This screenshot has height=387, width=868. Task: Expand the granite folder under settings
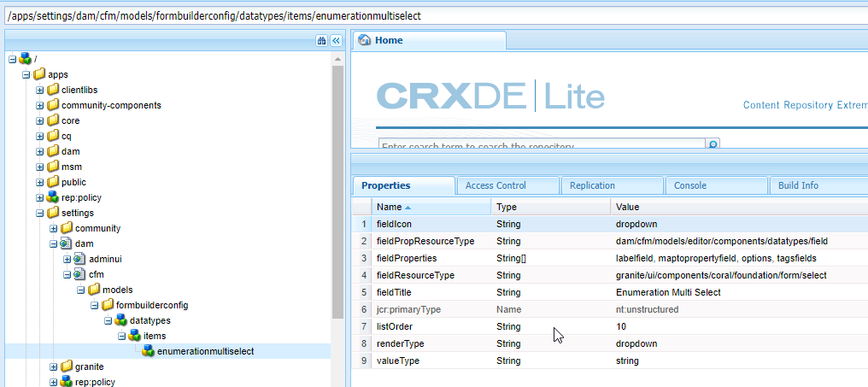(x=53, y=366)
